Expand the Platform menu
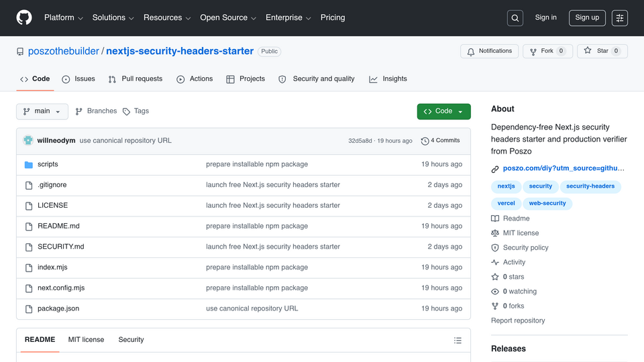Viewport: 644px width, 362px height. tap(64, 17)
